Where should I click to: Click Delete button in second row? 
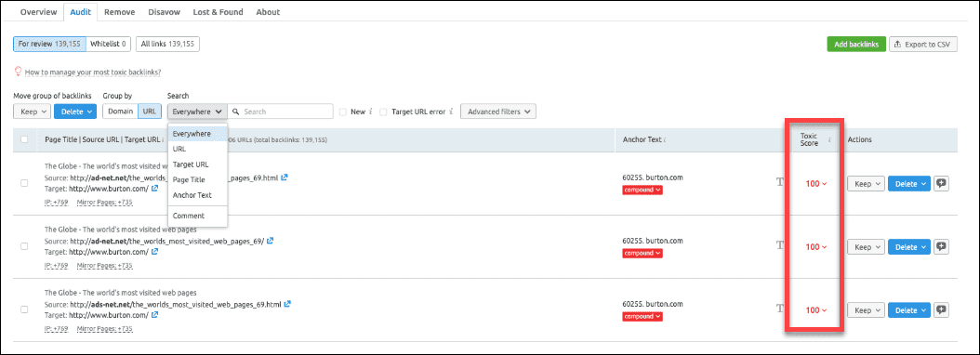908,247
